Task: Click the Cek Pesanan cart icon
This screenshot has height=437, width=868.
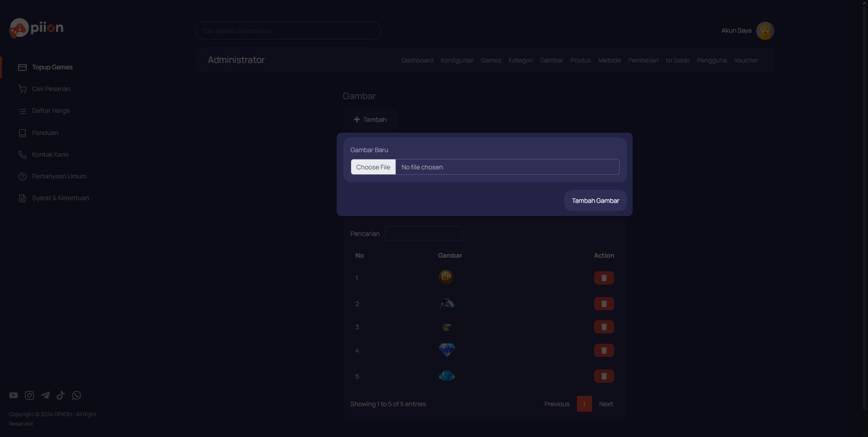Action: tap(22, 89)
